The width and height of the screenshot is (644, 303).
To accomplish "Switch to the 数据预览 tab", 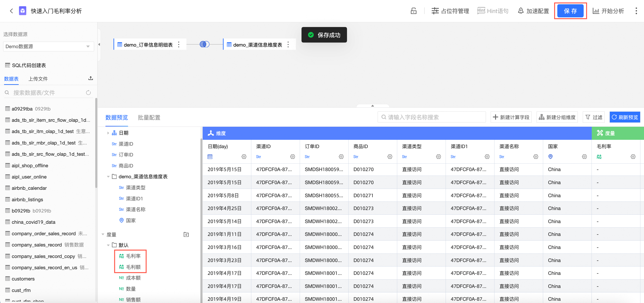I will point(116,117).
